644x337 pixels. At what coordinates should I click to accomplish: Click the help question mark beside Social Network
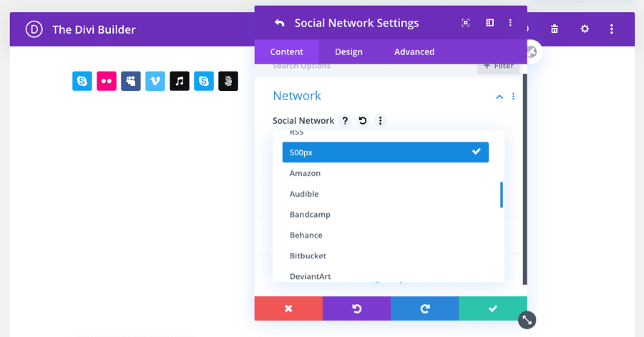[x=345, y=121]
